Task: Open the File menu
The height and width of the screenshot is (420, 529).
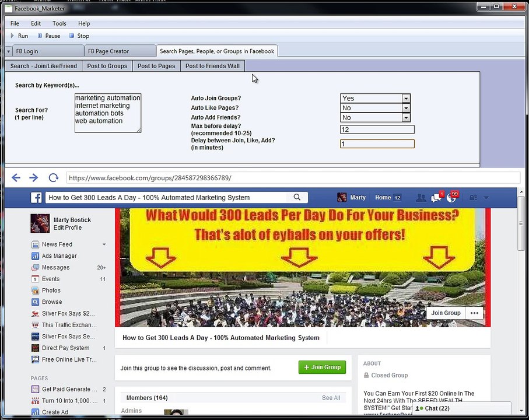Action: pyautogui.click(x=15, y=23)
